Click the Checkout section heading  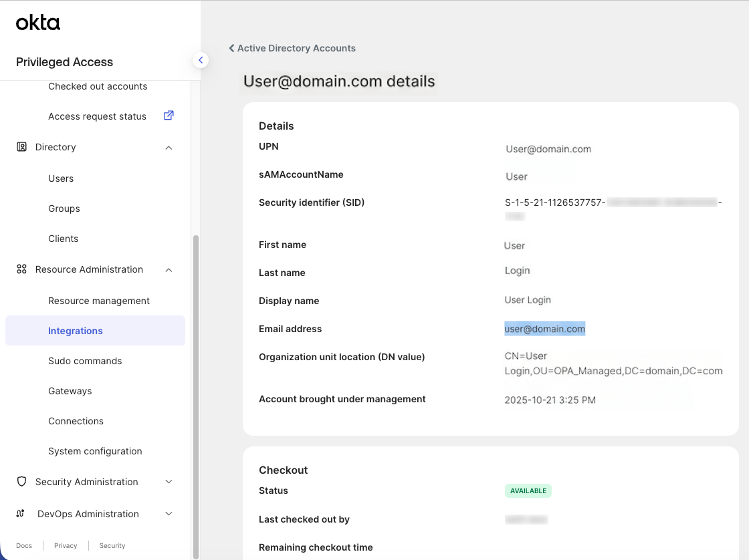coord(284,470)
